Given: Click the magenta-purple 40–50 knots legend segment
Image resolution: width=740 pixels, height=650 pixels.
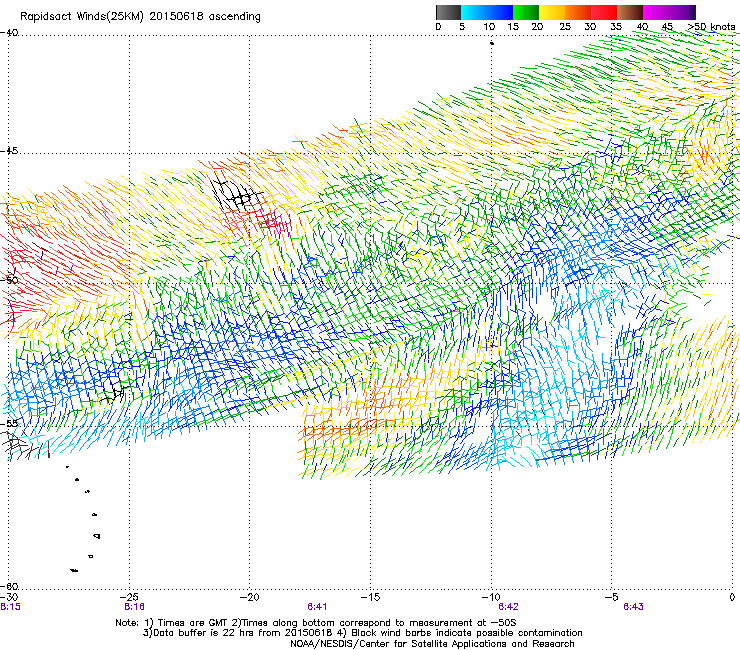Looking at the screenshot, I should coord(669,12).
